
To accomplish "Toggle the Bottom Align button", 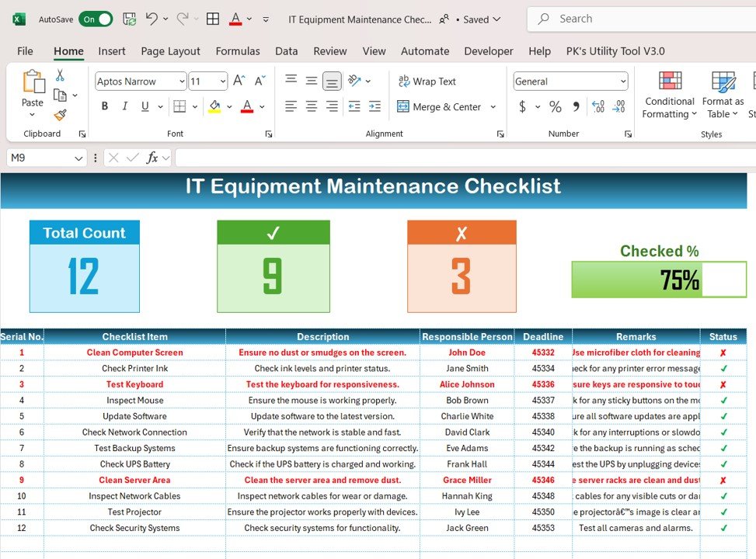I will pyautogui.click(x=332, y=82).
